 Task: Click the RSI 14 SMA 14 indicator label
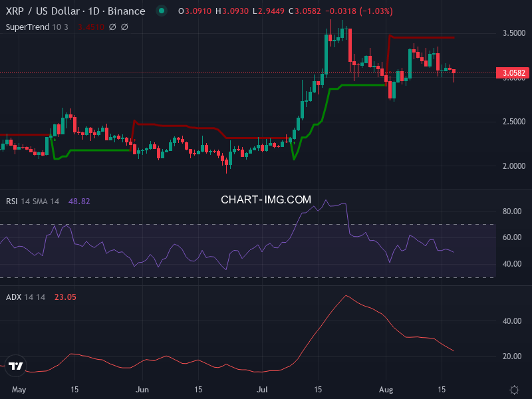coord(33,201)
